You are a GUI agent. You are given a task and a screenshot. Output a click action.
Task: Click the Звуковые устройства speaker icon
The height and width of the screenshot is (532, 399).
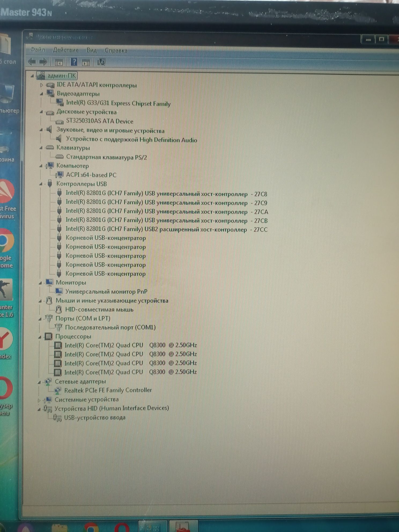tap(49, 130)
